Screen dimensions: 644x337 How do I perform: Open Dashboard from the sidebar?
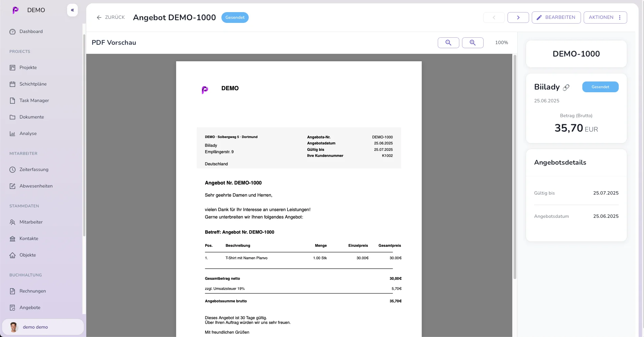pos(31,32)
